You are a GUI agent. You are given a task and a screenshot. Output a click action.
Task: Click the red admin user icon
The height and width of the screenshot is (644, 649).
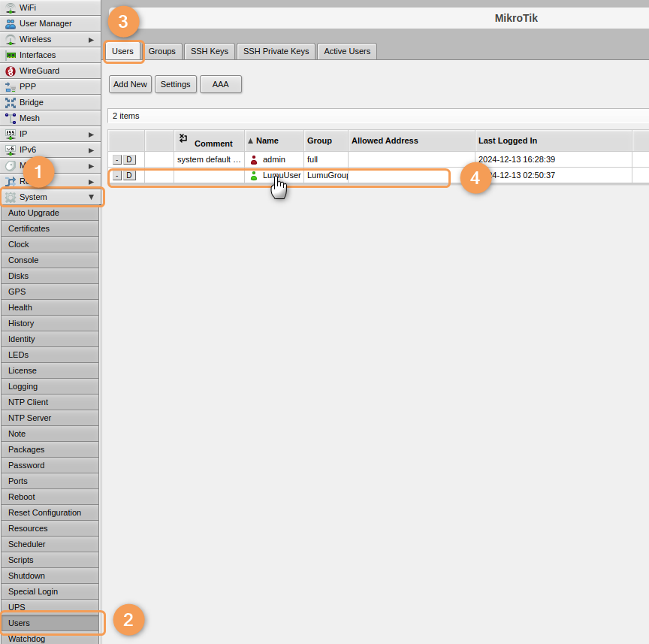[254, 159]
